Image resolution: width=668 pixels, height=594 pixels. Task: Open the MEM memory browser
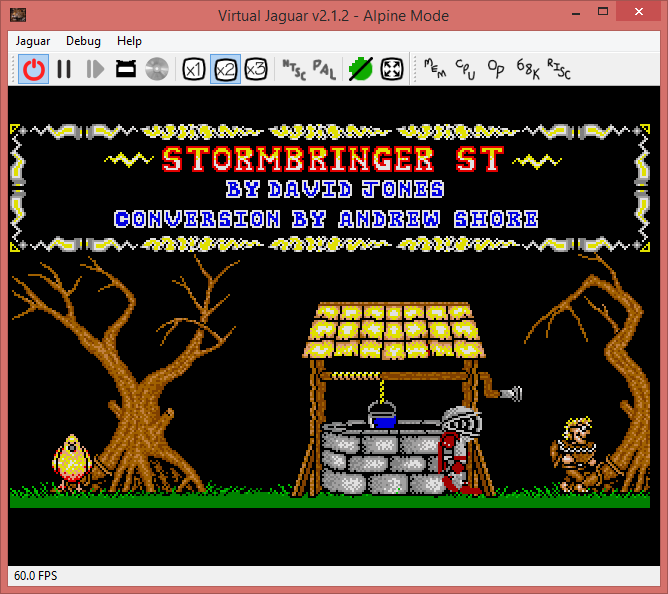click(435, 69)
